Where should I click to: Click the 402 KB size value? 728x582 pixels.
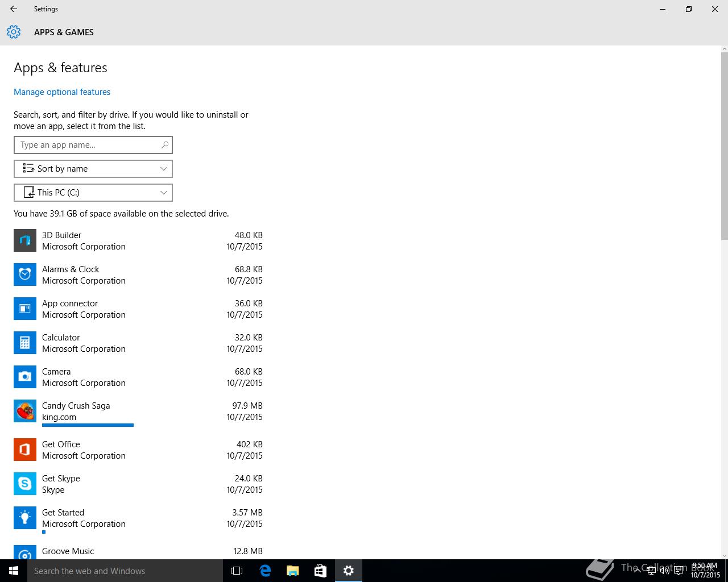click(250, 444)
